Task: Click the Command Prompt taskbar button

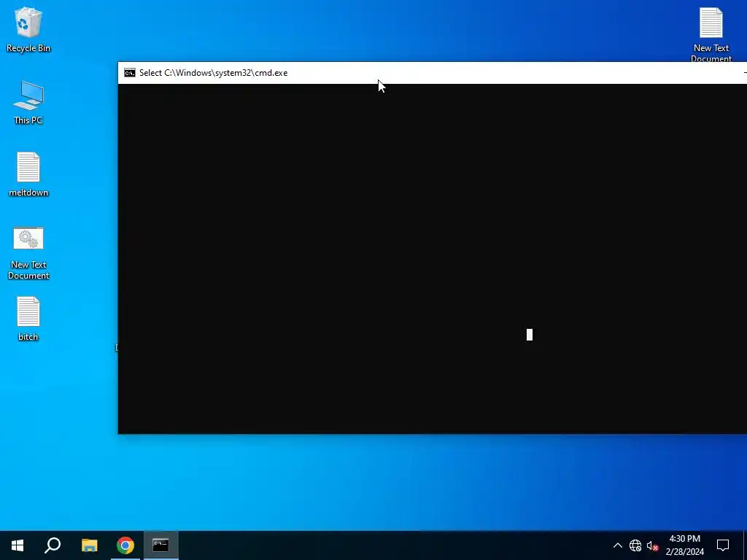Action: click(x=160, y=545)
